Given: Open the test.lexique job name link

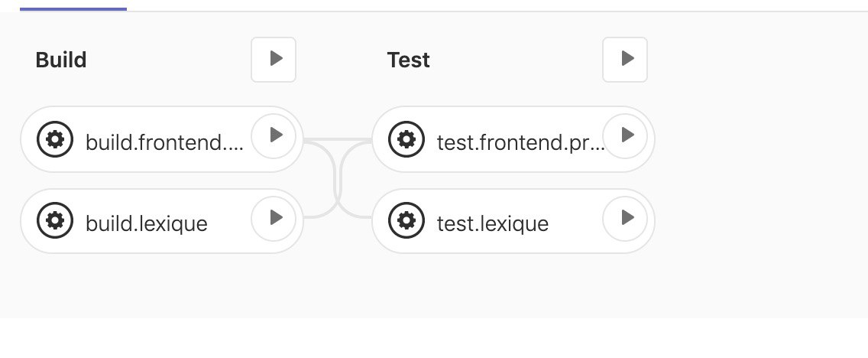Looking at the screenshot, I should (493, 224).
